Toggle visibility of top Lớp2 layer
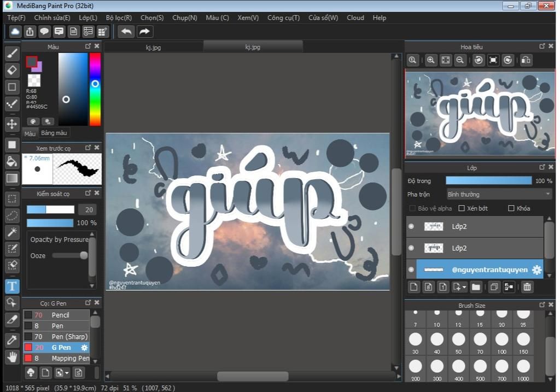The image size is (560, 392). tap(411, 226)
